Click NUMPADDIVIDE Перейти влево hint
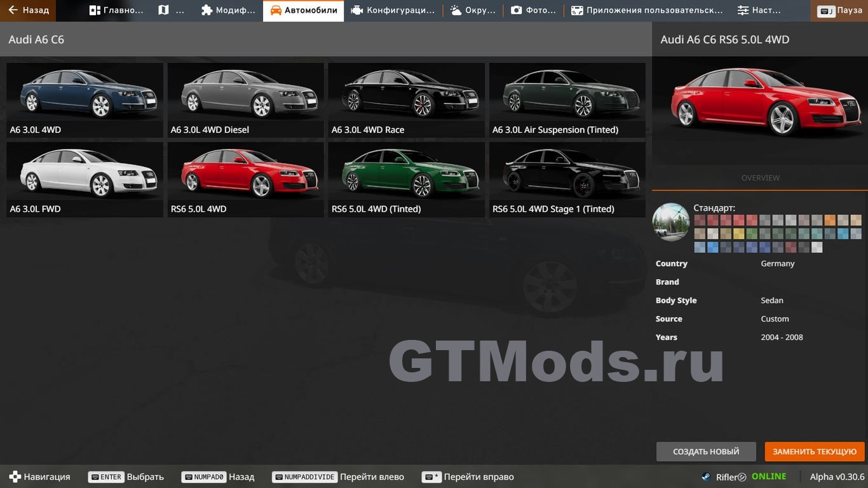Viewport: 868px width, 488px height. pyautogui.click(x=338, y=477)
